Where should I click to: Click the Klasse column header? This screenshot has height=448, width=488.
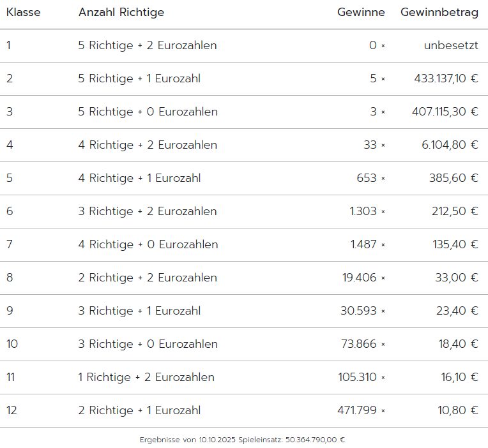pyautogui.click(x=24, y=12)
